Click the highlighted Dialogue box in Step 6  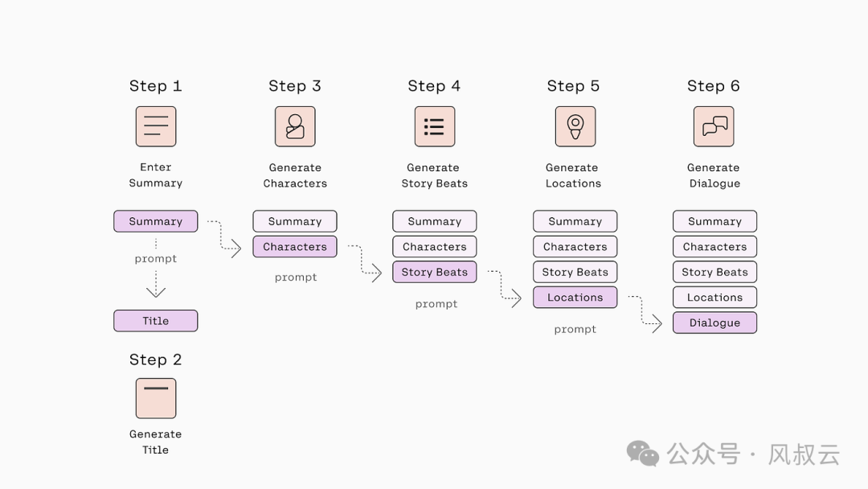(714, 323)
